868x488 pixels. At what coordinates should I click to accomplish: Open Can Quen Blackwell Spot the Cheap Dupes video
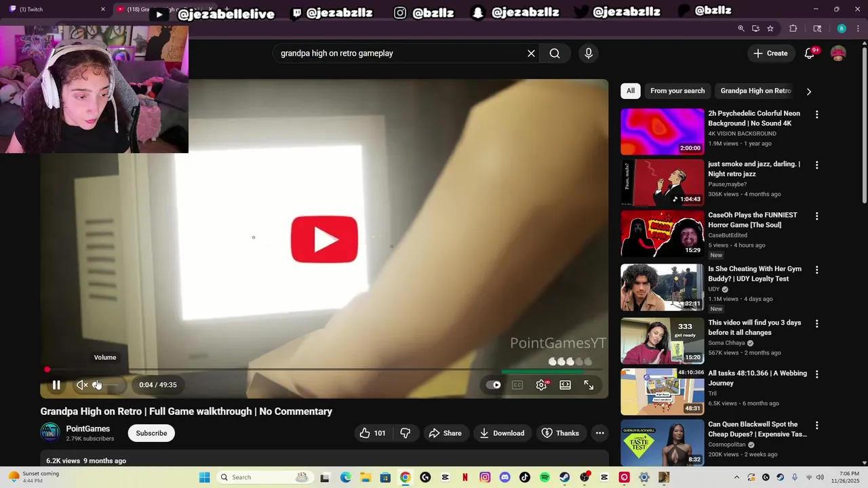pos(757,429)
